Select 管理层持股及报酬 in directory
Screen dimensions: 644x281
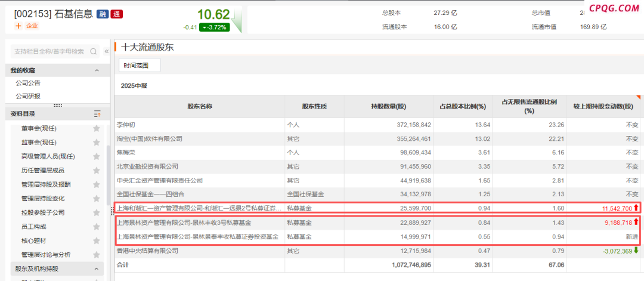point(46,184)
